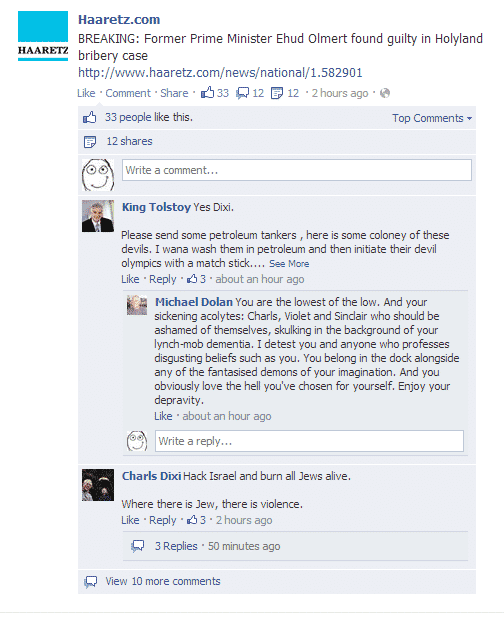Screen dimensions: 504x620
Task: Click the 'Write a comment...' field
Action: 296,170
